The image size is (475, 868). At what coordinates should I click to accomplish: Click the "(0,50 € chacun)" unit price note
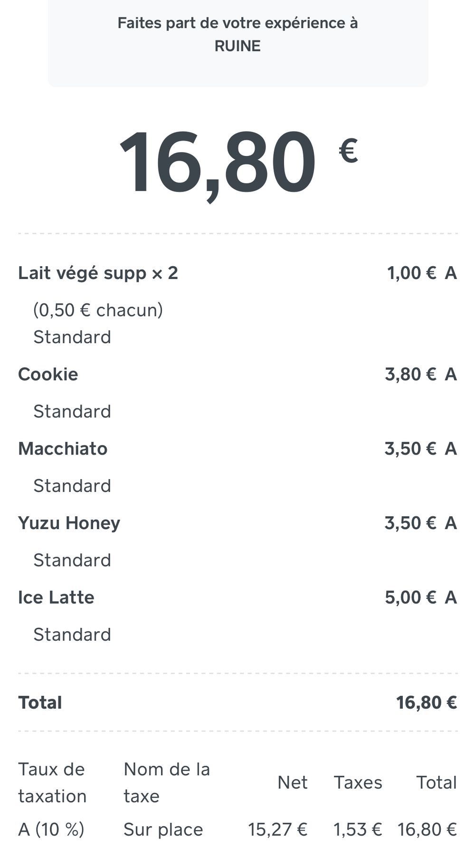pos(98,310)
